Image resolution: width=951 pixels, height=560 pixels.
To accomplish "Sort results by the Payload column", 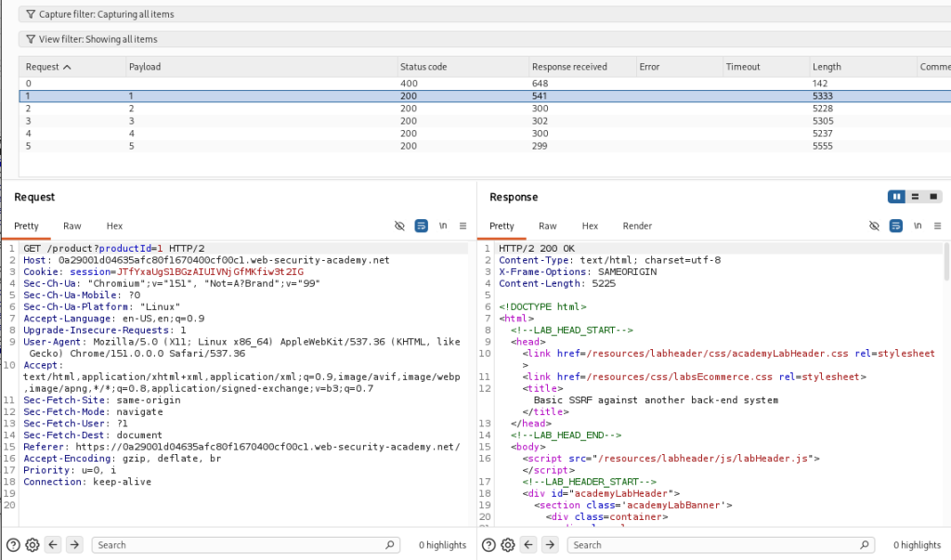I will click(x=261, y=67).
